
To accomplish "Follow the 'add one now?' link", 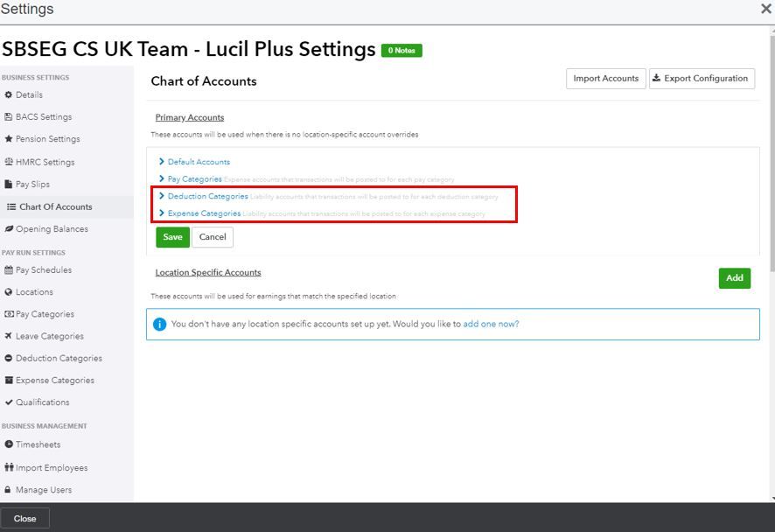I will pyautogui.click(x=491, y=324).
